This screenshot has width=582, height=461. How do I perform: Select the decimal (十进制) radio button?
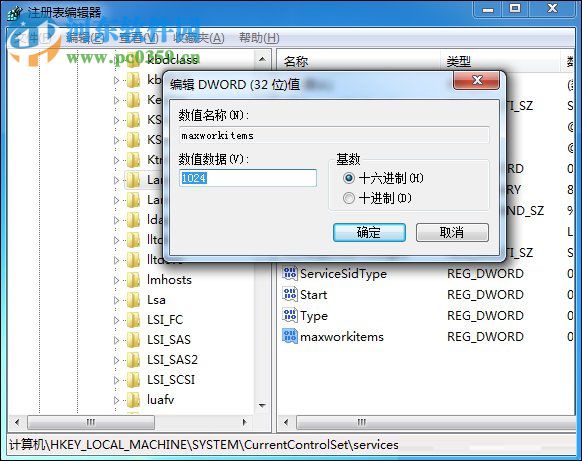tap(349, 198)
